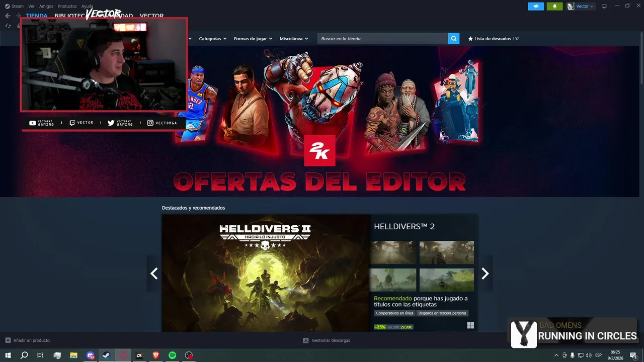Click the Steam taskbar icon
644x362 pixels.
click(106, 355)
